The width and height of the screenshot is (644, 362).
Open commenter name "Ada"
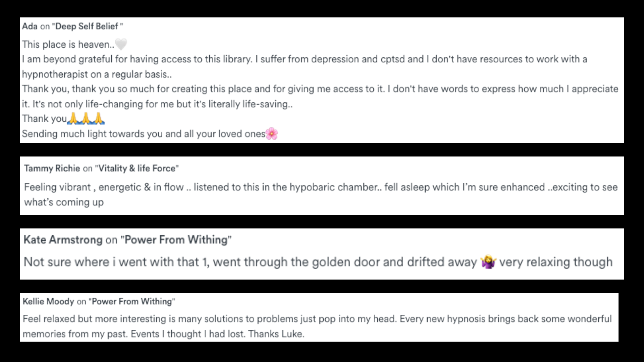point(30,26)
